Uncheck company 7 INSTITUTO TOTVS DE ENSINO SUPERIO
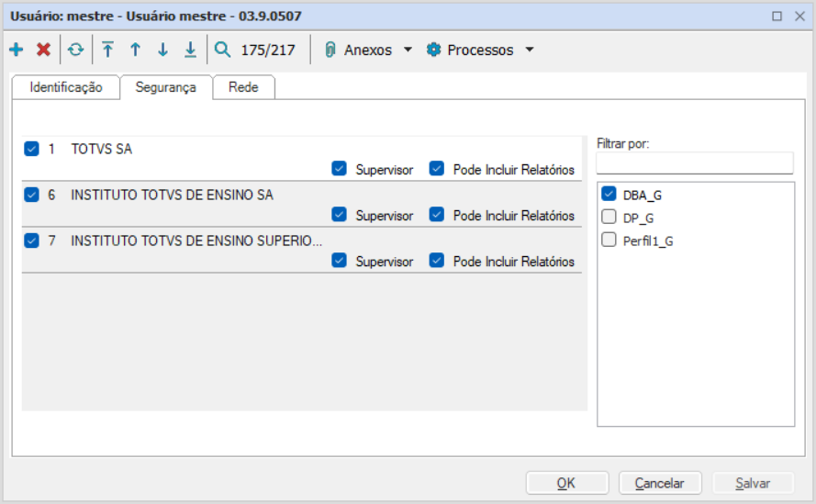Viewport: 816px width, 504px height. point(32,241)
